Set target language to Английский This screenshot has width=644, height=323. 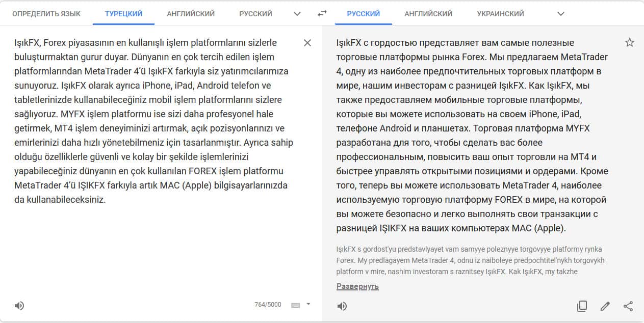tap(428, 14)
